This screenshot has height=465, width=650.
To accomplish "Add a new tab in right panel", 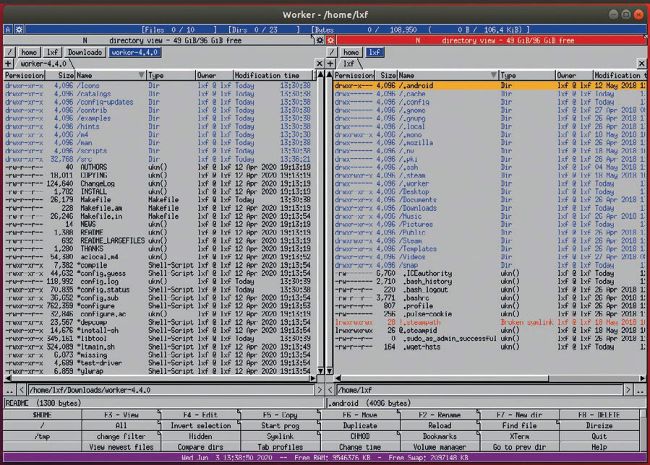I will tap(330, 64).
